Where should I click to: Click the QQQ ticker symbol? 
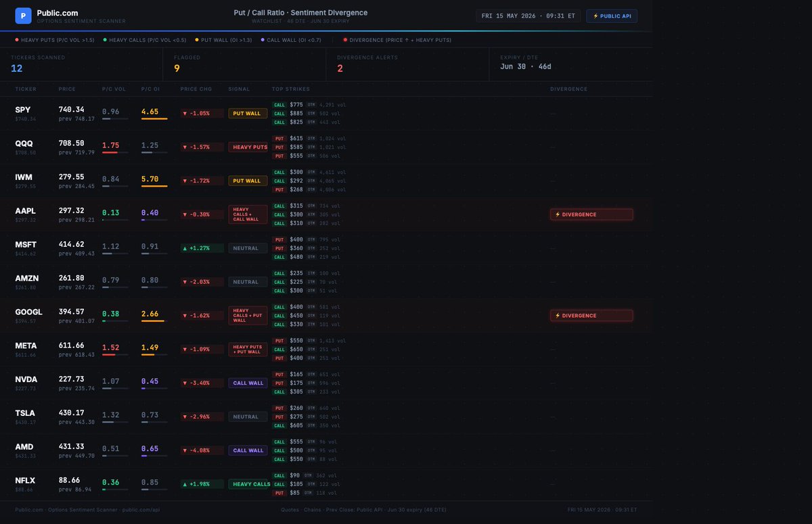click(24, 143)
